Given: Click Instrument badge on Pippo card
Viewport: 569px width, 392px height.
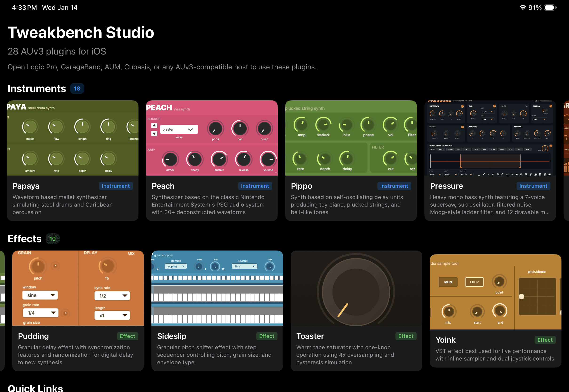Looking at the screenshot, I should (394, 186).
